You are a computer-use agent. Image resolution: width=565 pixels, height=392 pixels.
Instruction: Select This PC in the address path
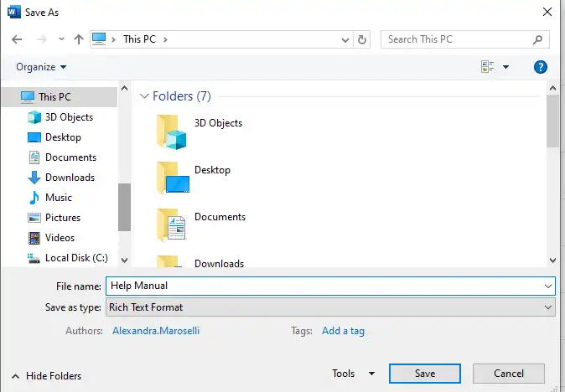(139, 39)
